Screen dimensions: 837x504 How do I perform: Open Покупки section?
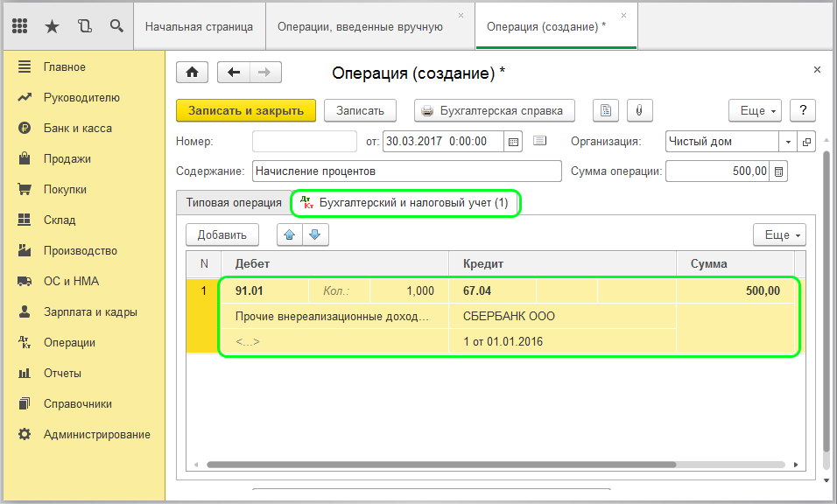[x=65, y=189]
